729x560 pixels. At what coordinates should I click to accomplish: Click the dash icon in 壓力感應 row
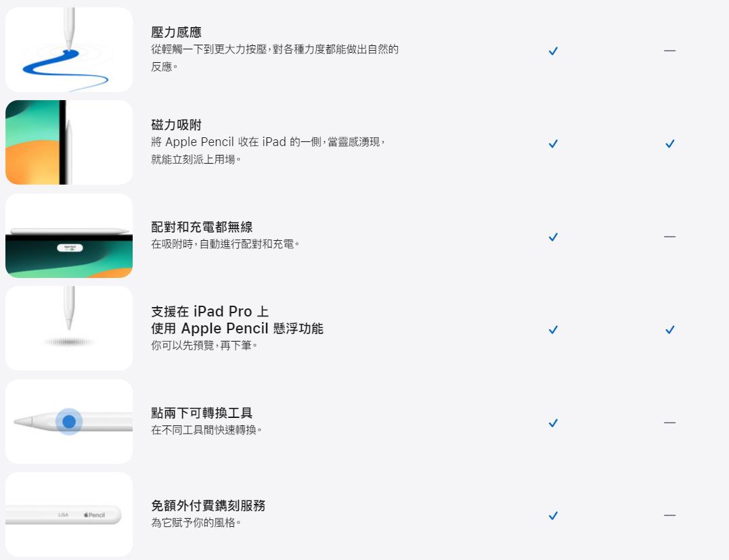tap(669, 50)
